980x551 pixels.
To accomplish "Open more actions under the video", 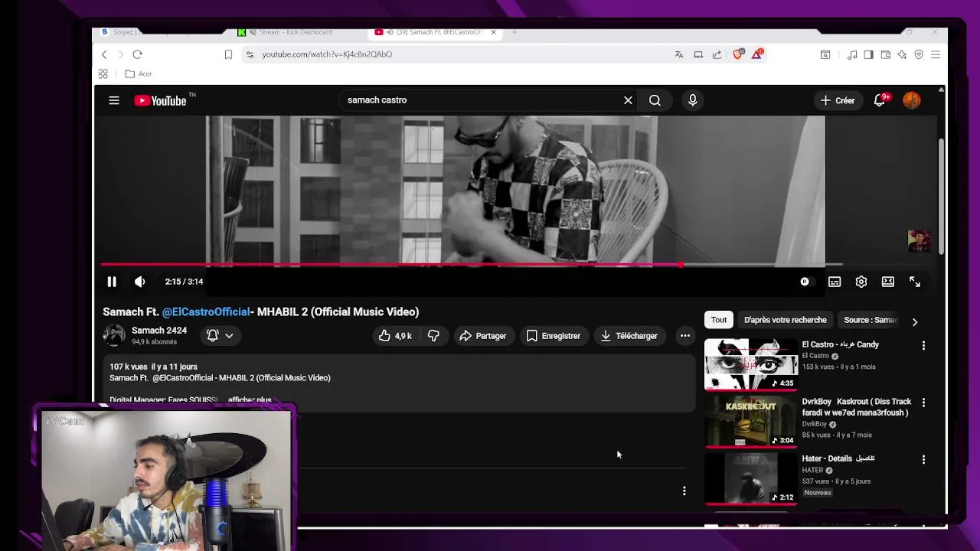I will click(x=685, y=336).
